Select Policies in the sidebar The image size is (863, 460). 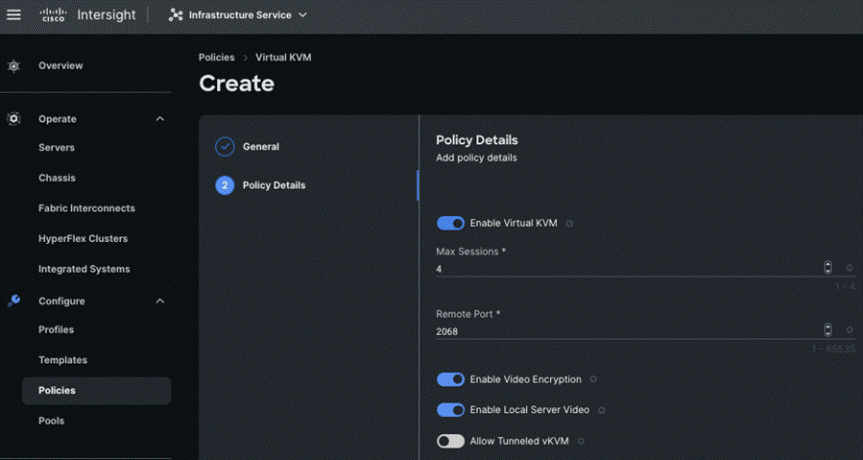click(x=96, y=391)
